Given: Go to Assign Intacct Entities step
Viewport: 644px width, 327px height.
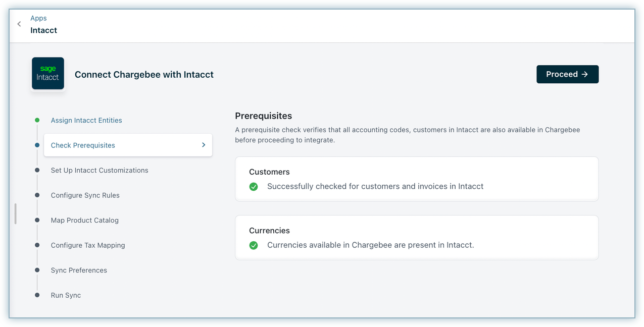Looking at the screenshot, I should tap(86, 121).
